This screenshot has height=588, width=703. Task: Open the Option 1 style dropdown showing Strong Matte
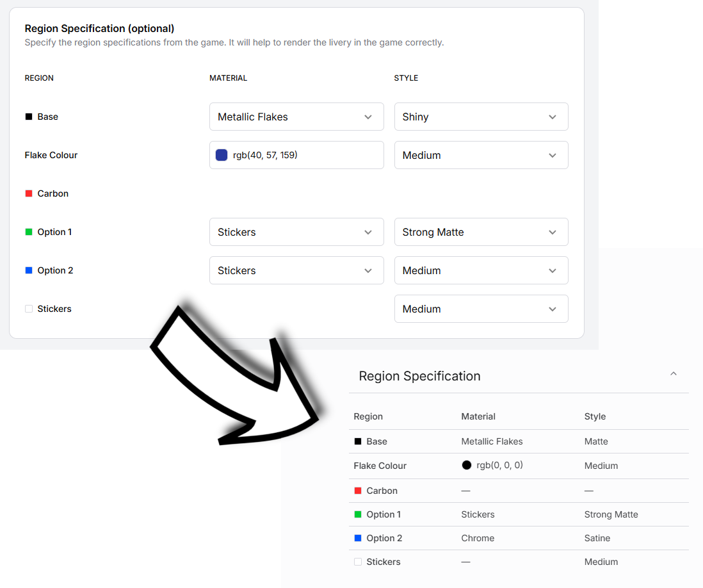click(481, 232)
